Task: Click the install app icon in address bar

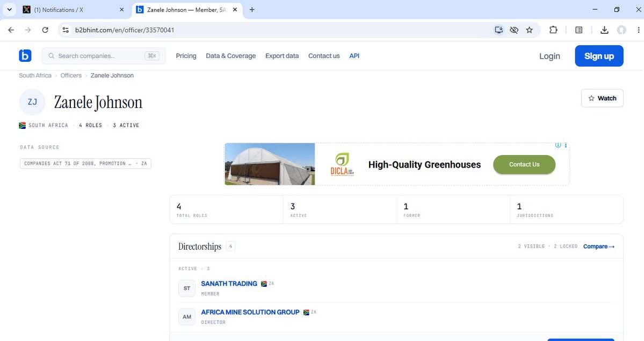Action: point(498,30)
